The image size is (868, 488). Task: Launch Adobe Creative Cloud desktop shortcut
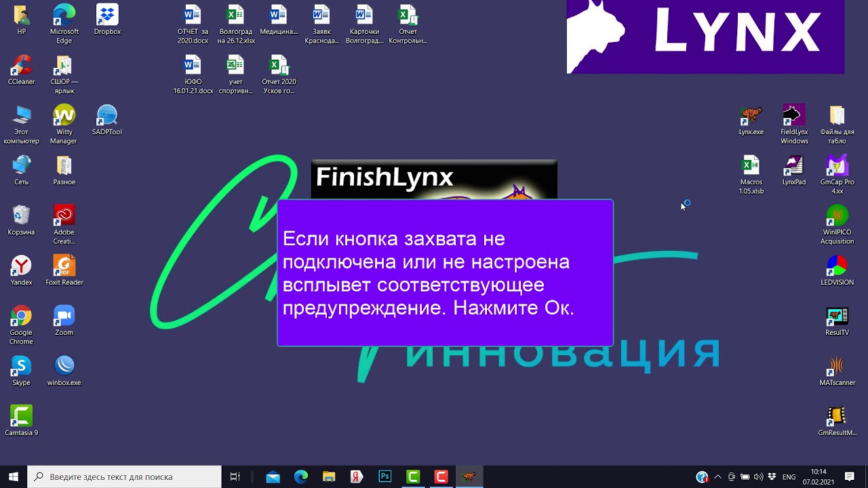(x=64, y=224)
